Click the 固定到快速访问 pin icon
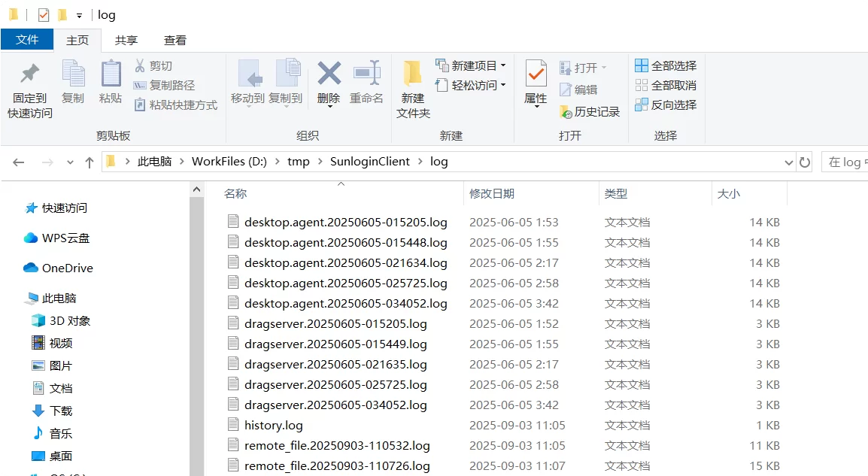Image resolution: width=868 pixels, height=476 pixels. coord(30,74)
